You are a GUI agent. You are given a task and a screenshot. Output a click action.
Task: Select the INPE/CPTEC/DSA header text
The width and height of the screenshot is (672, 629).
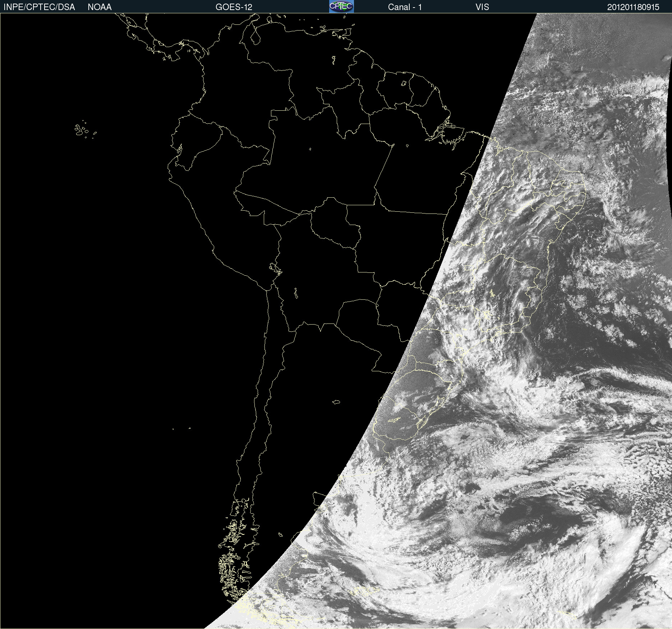[39, 7]
